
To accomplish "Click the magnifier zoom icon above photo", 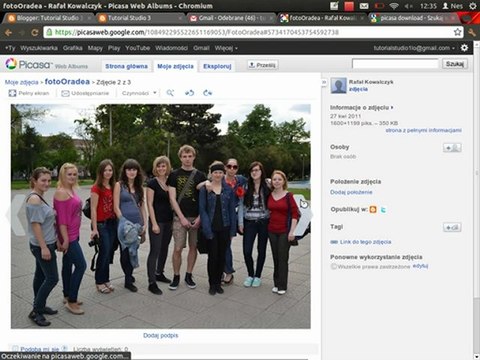I will (x=170, y=93).
